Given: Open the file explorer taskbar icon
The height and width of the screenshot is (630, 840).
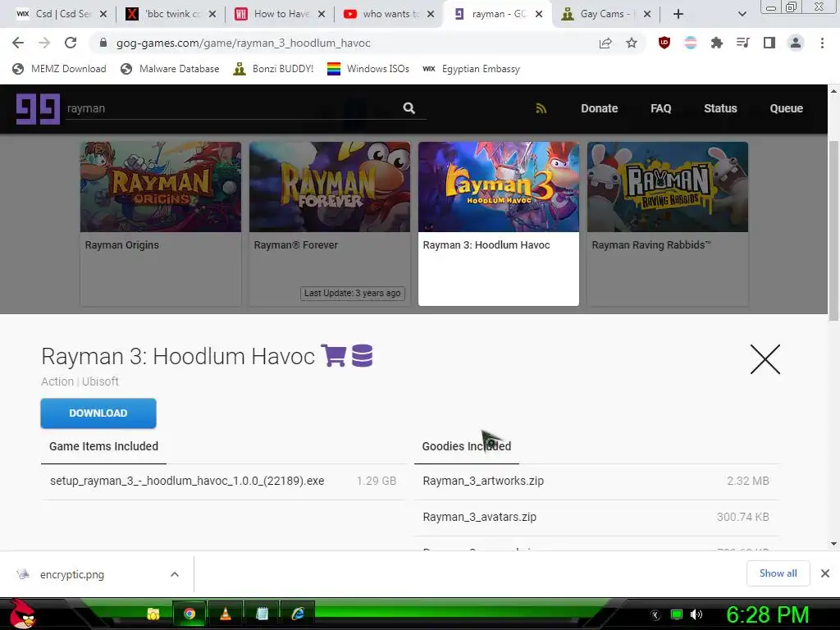Looking at the screenshot, I should click(x=153, y=614).
